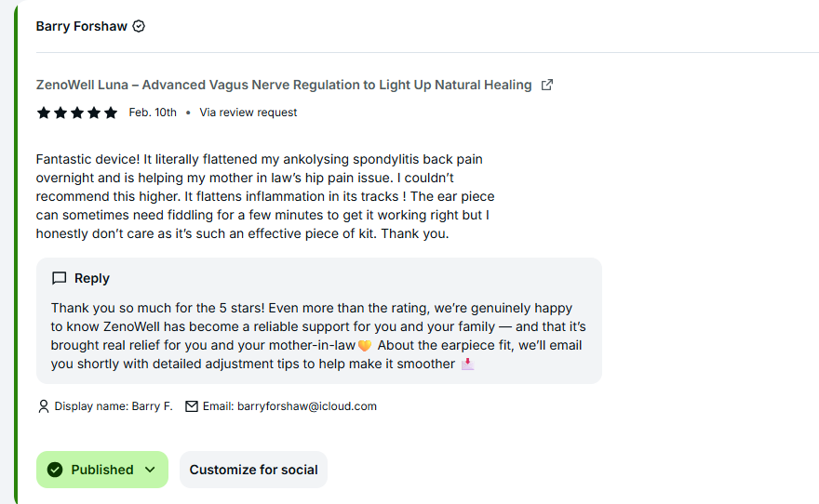This screenshot has width=819, height=504.
Task: Click the third star in the rating
Action: 77,113
